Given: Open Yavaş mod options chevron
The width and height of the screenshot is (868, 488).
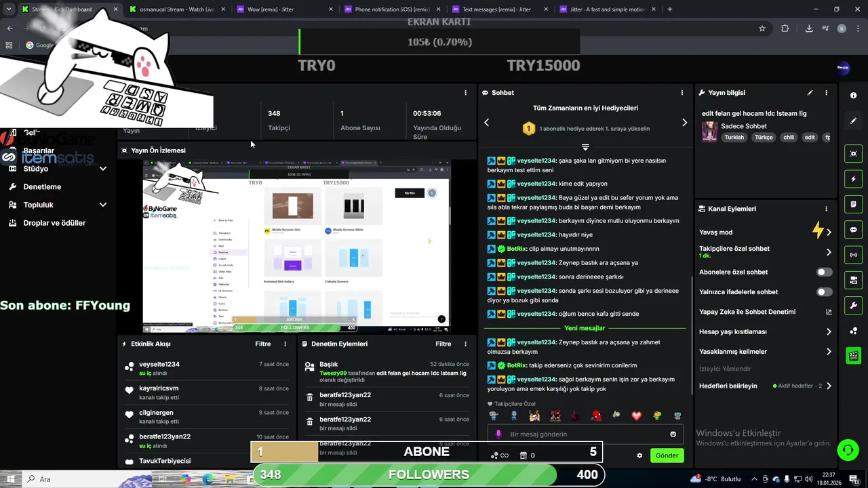Looking at the screenshot, I should [829, 232].
